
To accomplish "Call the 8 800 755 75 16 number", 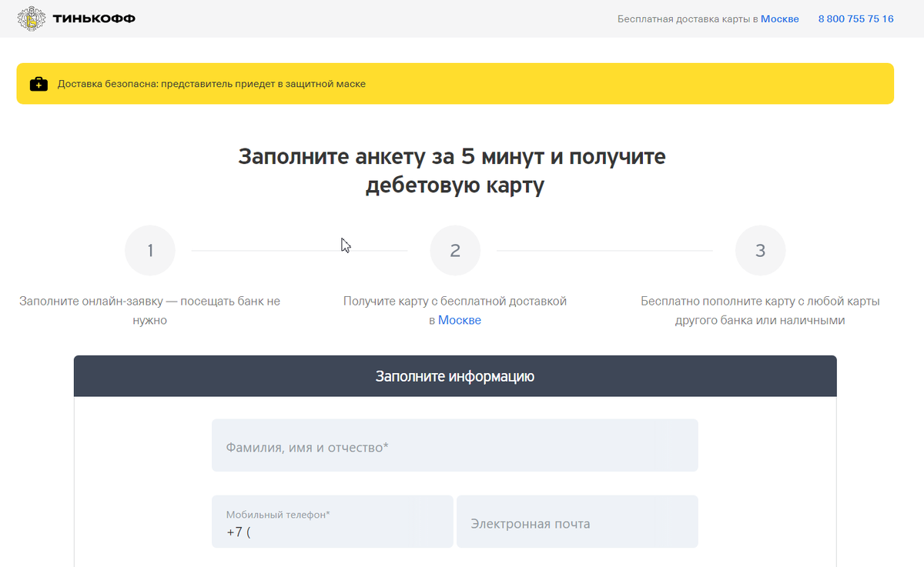I will 855,18.
